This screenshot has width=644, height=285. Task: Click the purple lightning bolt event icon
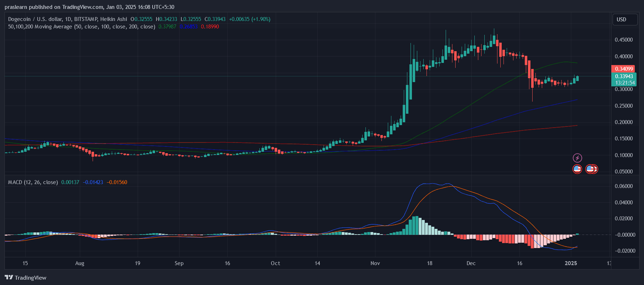pos(577,158)
